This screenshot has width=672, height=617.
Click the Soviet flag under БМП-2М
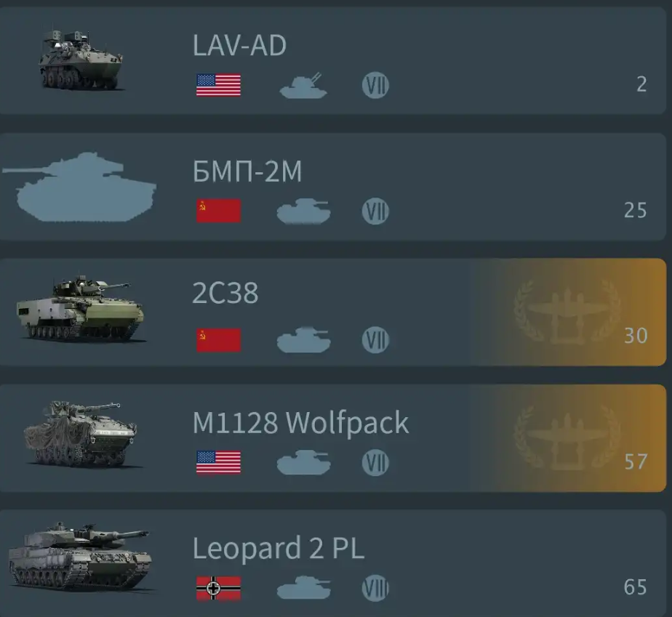point(219,211)
